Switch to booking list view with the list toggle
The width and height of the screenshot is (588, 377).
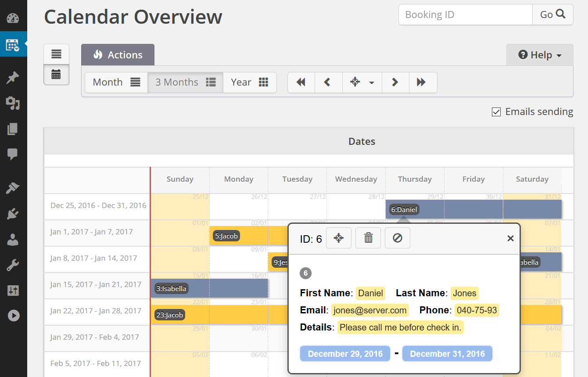(56, 54)
